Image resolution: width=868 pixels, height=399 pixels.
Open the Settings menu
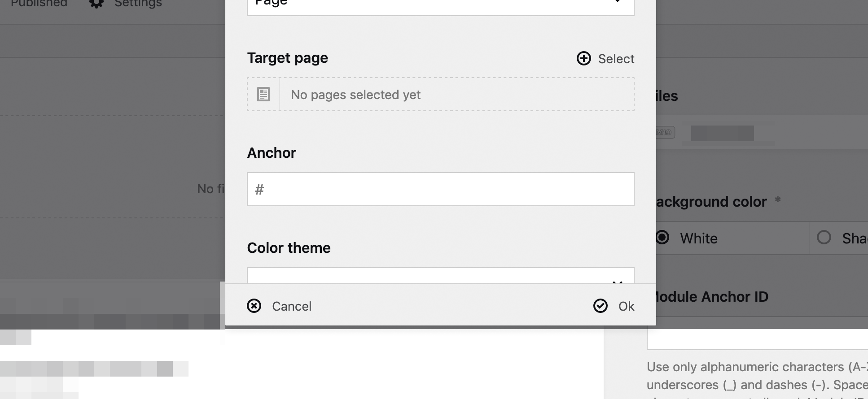(138, 4)
